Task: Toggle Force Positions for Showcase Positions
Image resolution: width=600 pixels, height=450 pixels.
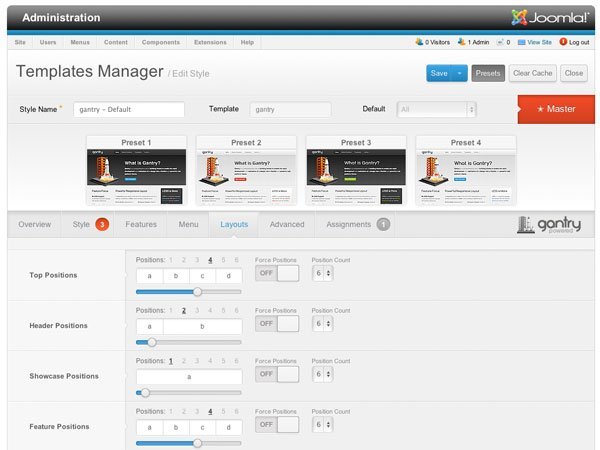Action: click(x=277, y=374)
